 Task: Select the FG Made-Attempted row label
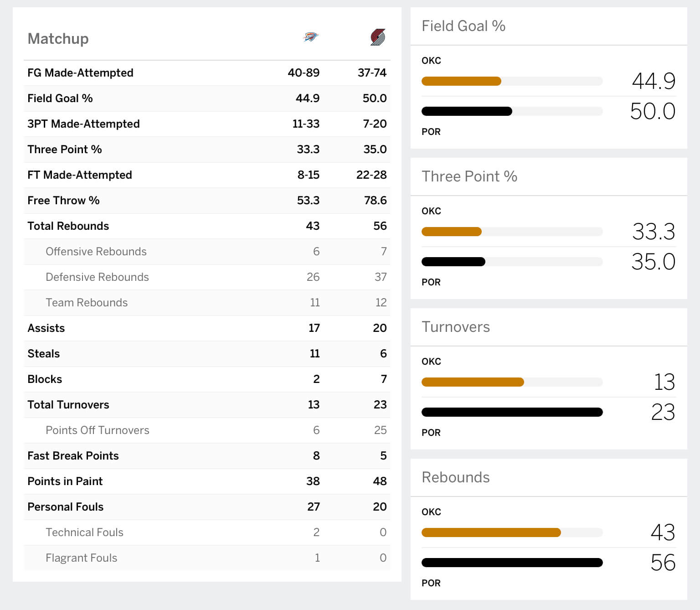point(80,73)
